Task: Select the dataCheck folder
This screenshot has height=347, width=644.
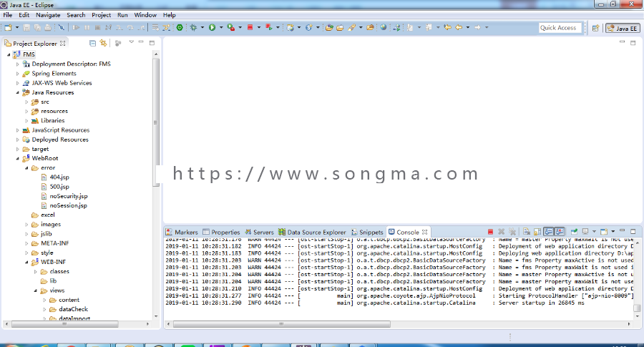Action: (73, 309)
